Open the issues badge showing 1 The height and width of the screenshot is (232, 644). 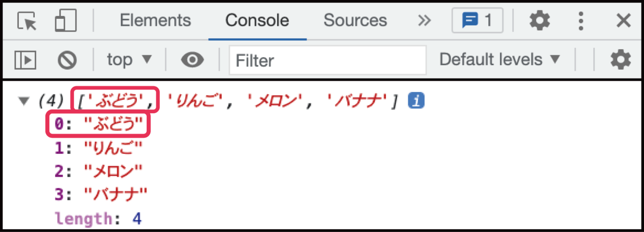click(477, 21)
